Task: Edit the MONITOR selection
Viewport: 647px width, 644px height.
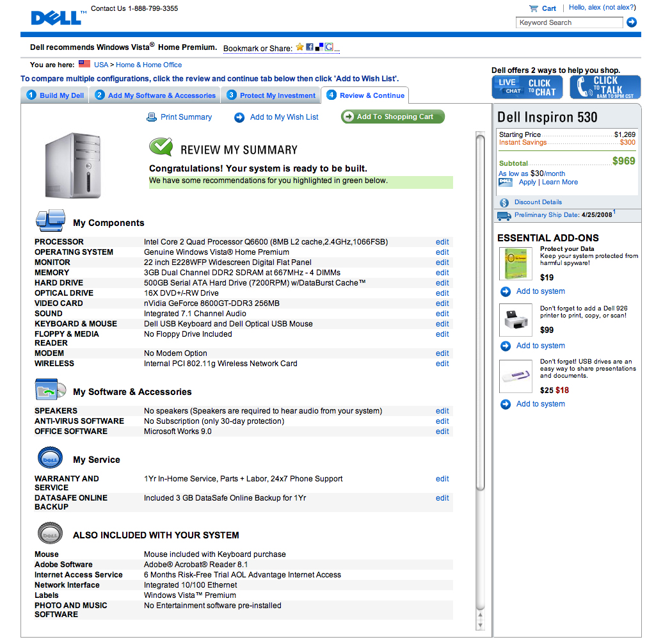Action: [x=442, y=262]
